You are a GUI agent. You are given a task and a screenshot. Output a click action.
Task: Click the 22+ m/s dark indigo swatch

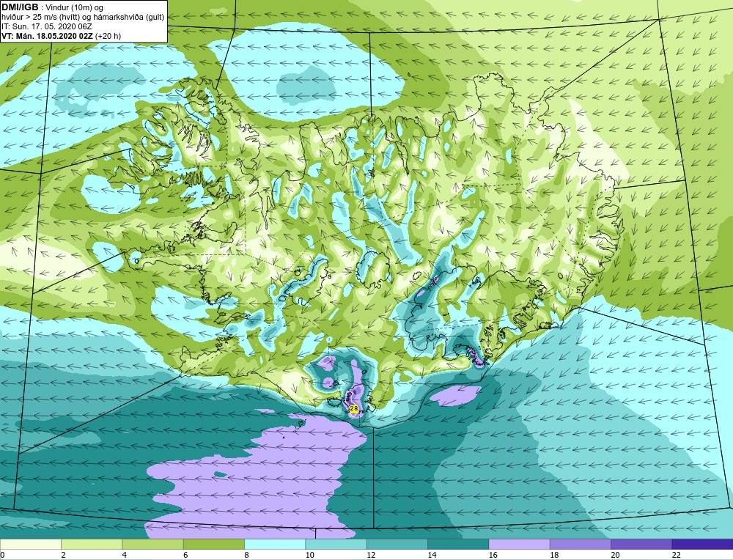coord(703,544)
